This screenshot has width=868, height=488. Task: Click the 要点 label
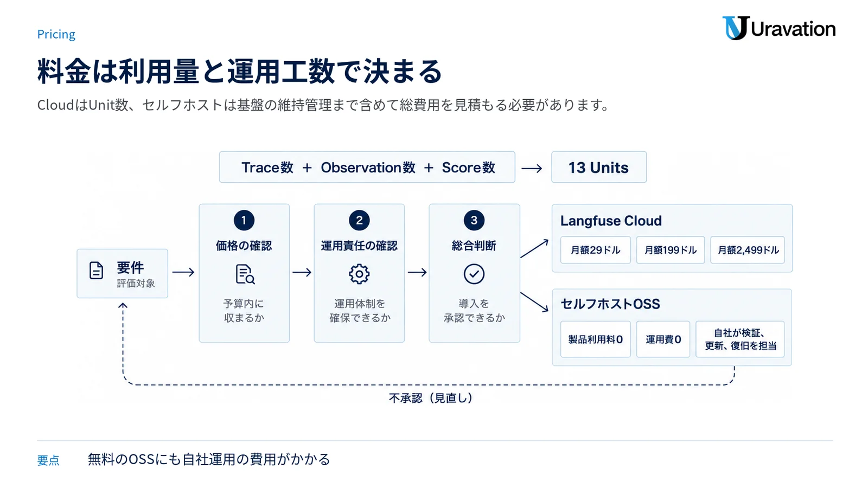48,460
